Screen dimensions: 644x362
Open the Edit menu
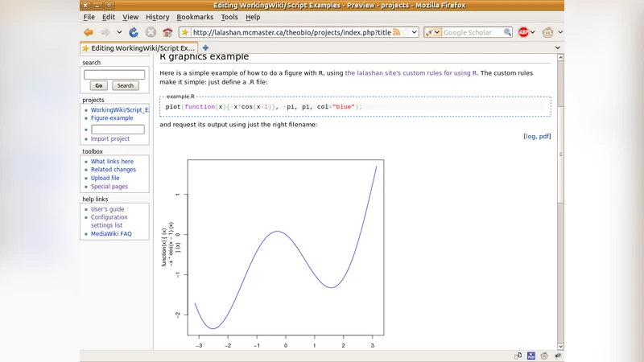pyautogui.click(x=109, y=17)
